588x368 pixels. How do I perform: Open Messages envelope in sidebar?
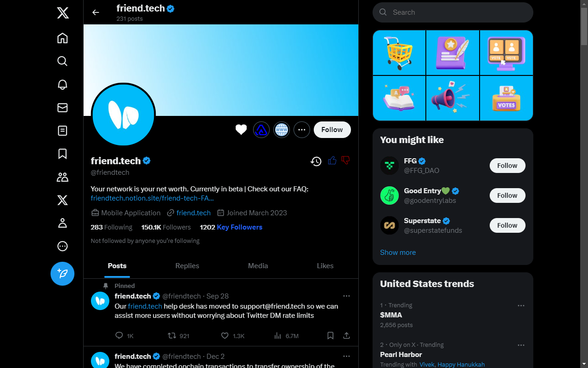(x=62, y=108)
